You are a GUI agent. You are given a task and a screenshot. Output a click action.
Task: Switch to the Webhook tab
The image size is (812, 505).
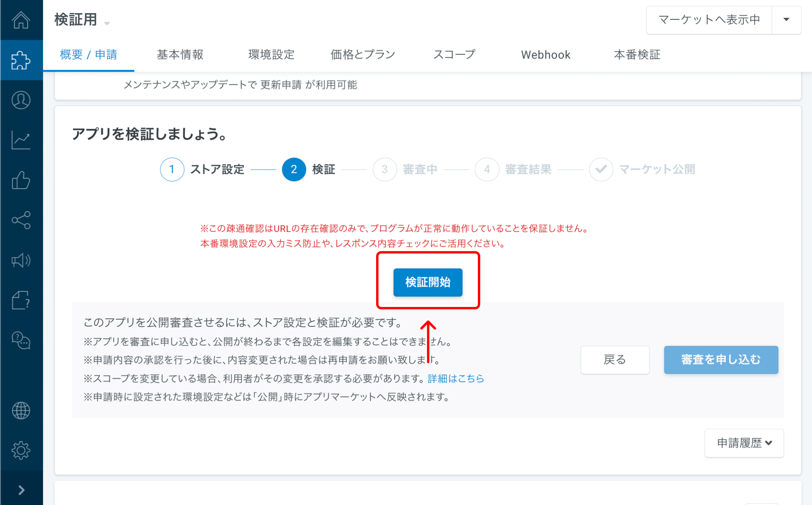pyautogui.click(x=546, y=55)
